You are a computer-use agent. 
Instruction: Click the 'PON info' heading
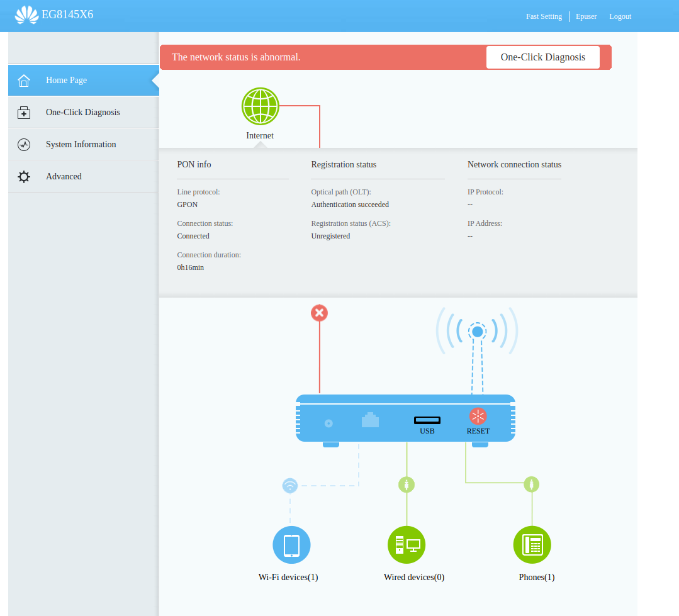pos(194,164)
